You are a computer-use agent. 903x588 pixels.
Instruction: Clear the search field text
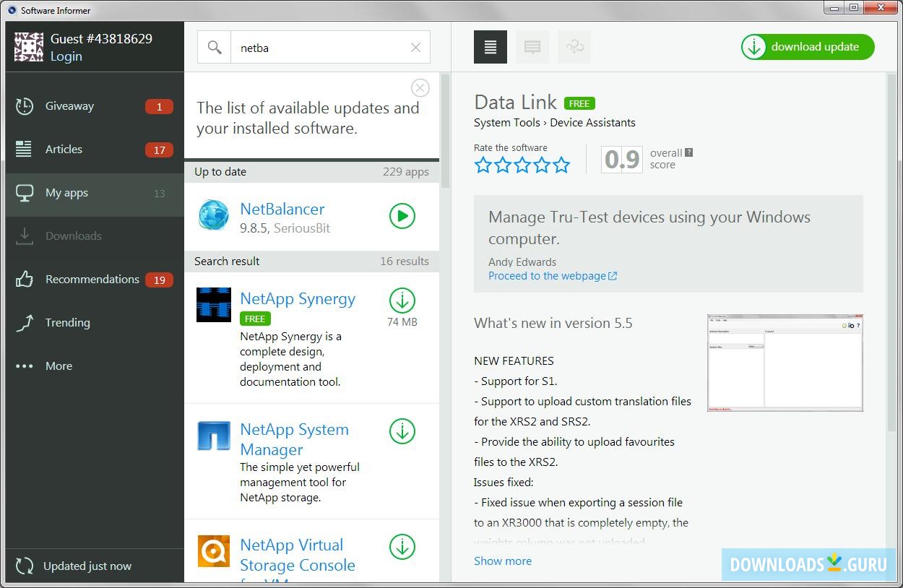pos(415,48)
